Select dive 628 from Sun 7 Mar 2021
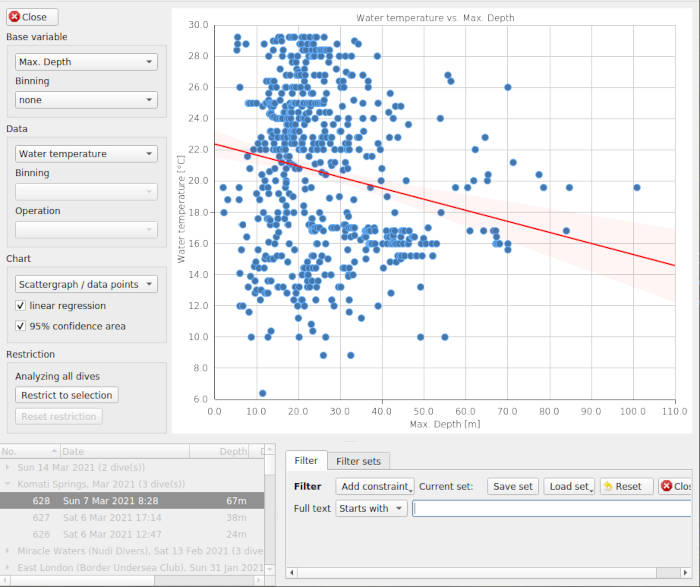700x587 pixels. 130,500
